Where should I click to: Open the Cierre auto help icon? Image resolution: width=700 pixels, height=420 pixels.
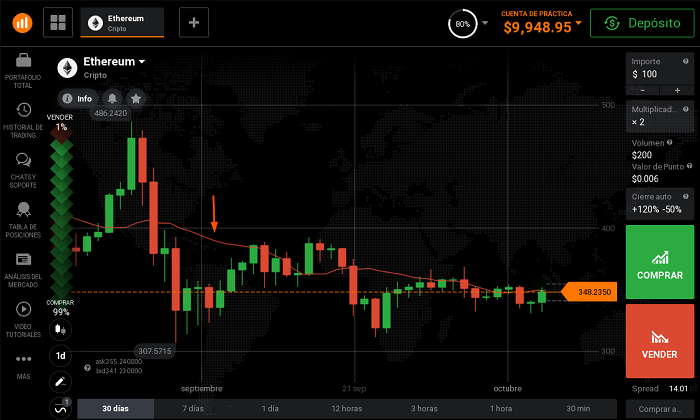point(686,196)
